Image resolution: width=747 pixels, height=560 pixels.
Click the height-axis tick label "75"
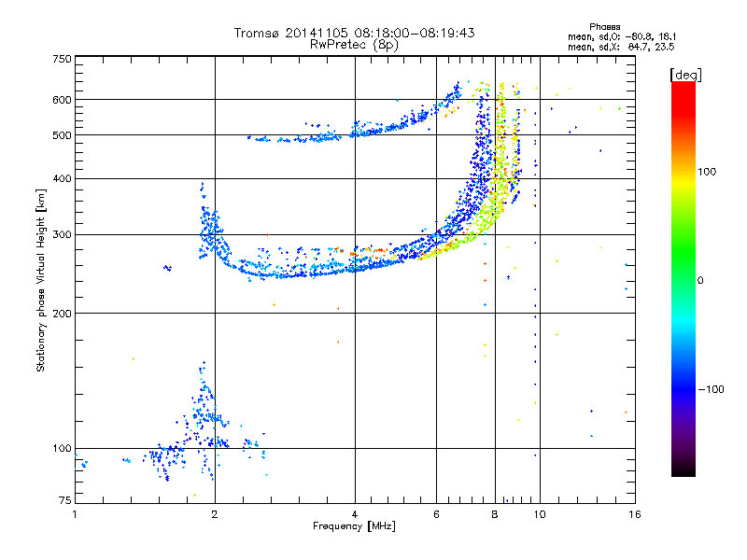click(65, 500)
